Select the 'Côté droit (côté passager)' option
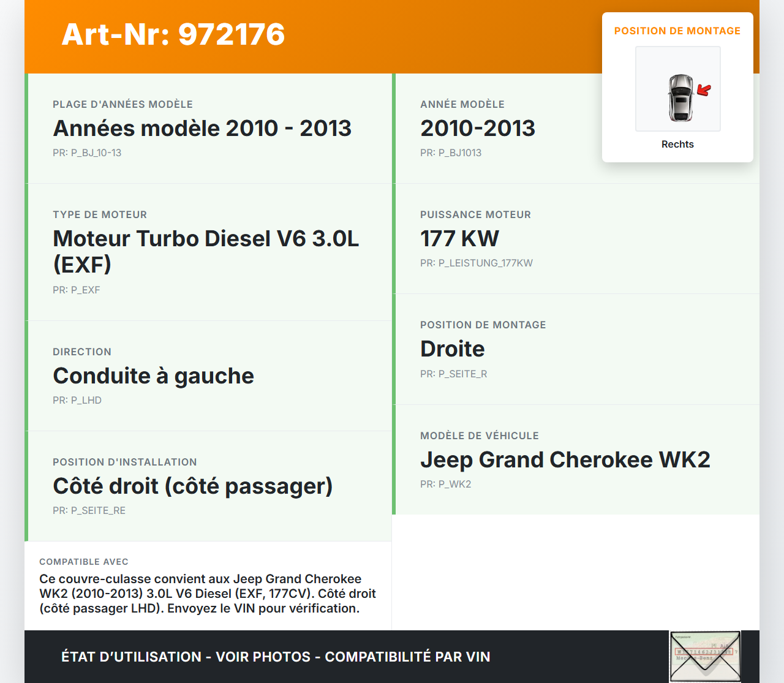 [x=192, y=486]
